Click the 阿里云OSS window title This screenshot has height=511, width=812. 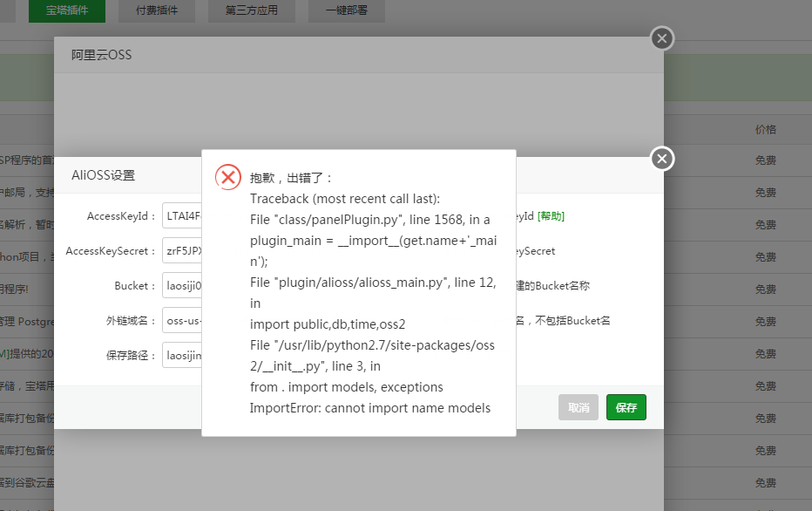[x=101, y=55]
